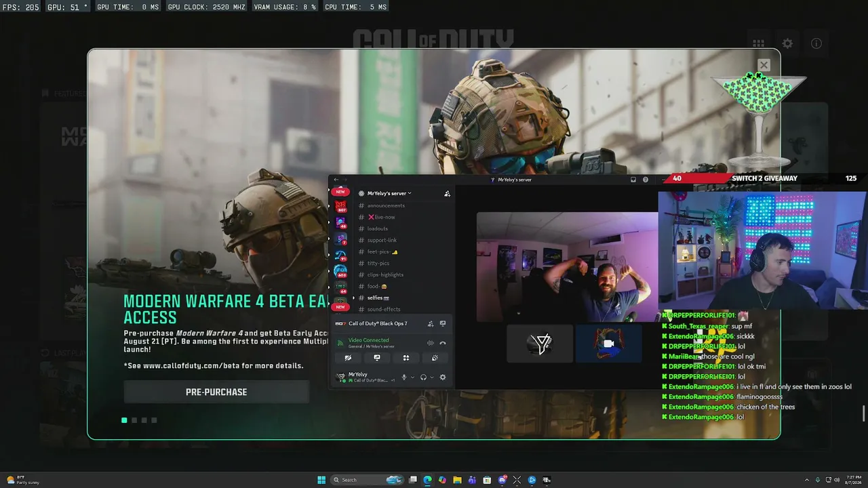The width and height of the screenshot is (868, 488).
Task: Click the Video Connected status text
Action: [369, 340]
